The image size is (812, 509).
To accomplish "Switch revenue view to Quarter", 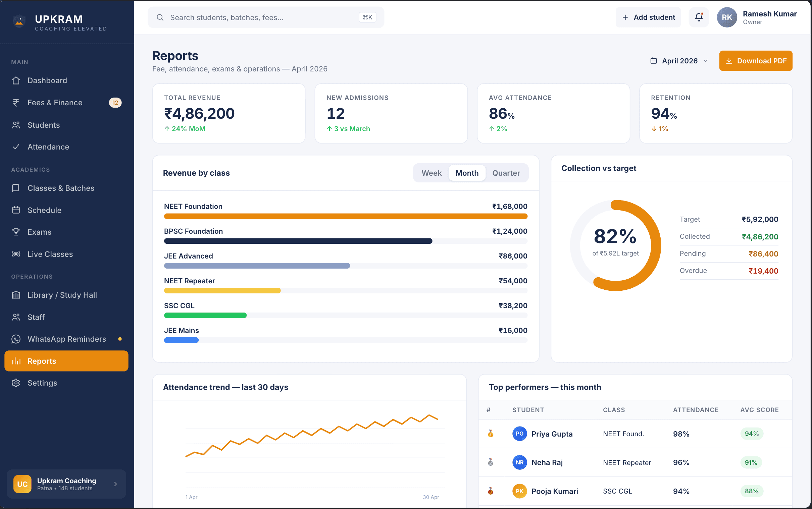I will (506, 173).
